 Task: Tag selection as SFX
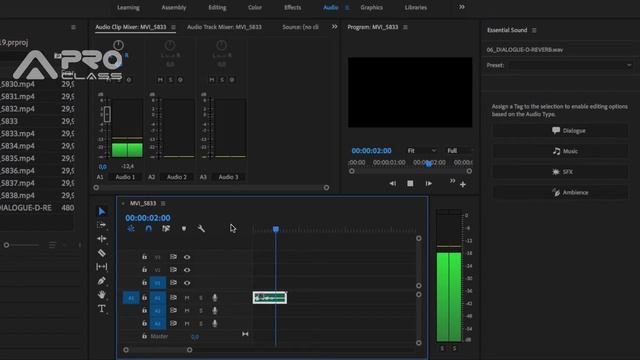click(560, 172)
